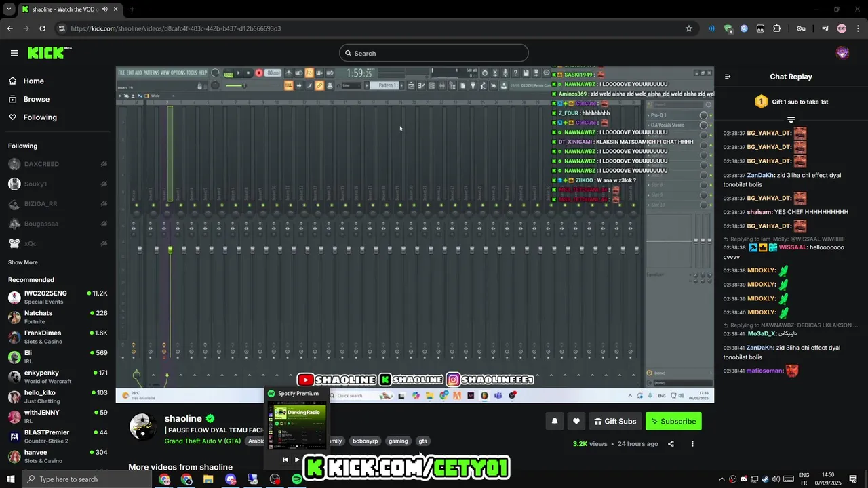Show hidden system tray icons
868x488 pixels.
(722, 479)
